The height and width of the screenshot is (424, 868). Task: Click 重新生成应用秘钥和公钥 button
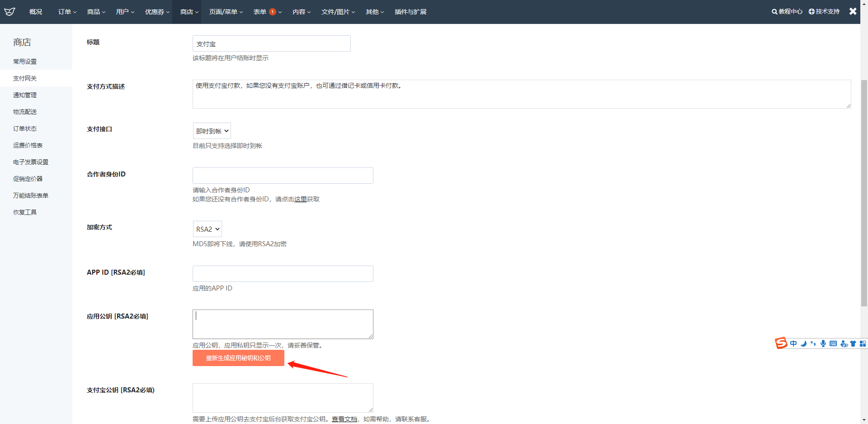(238, 358)
